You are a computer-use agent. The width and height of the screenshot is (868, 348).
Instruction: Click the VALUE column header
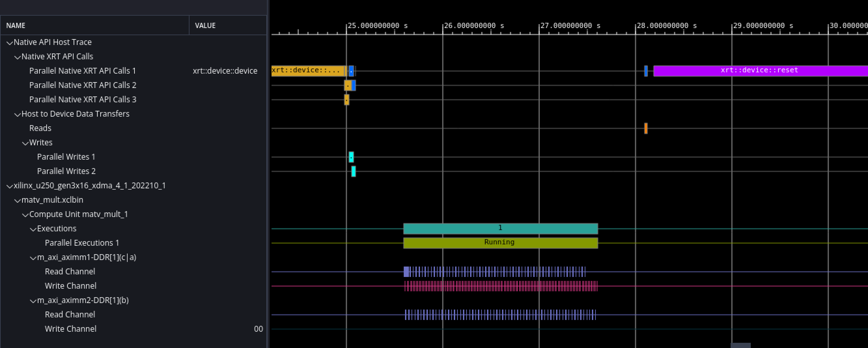228,25
